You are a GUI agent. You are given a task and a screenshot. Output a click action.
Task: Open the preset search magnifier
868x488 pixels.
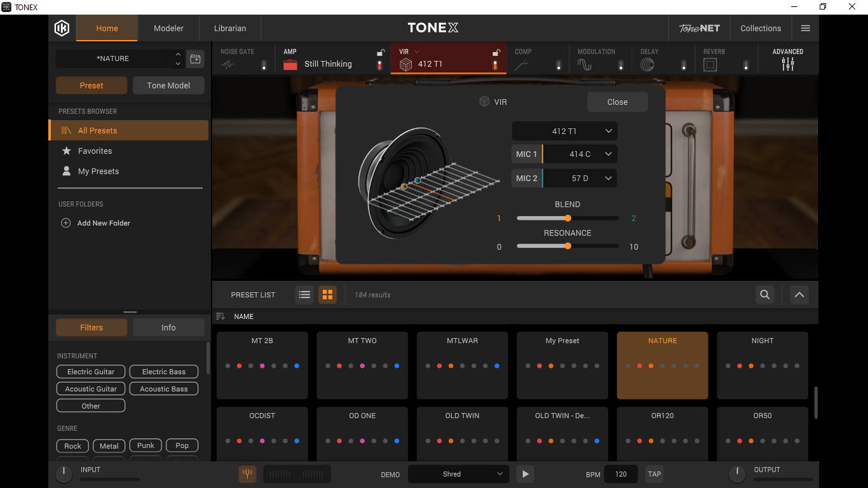point(765,294)
